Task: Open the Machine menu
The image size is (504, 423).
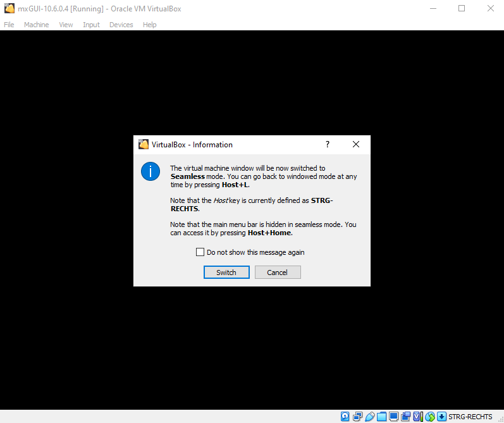Action: 36,25
